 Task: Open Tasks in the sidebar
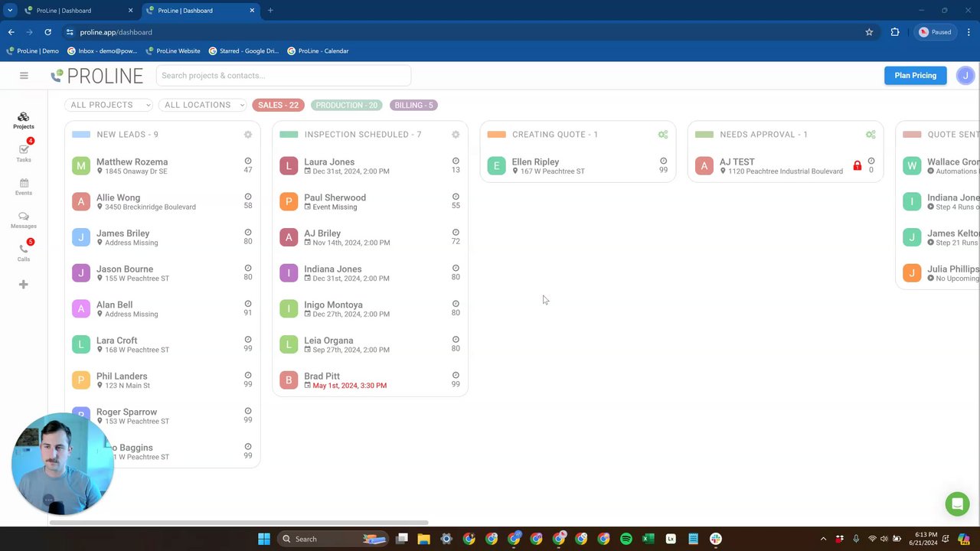coord(24,153)
